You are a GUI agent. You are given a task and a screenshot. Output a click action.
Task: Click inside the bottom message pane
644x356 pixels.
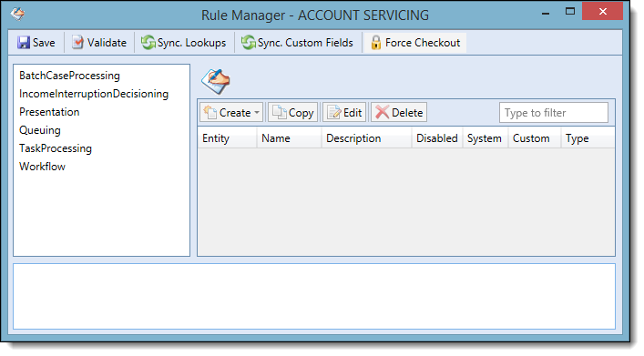tap(314, 297)
